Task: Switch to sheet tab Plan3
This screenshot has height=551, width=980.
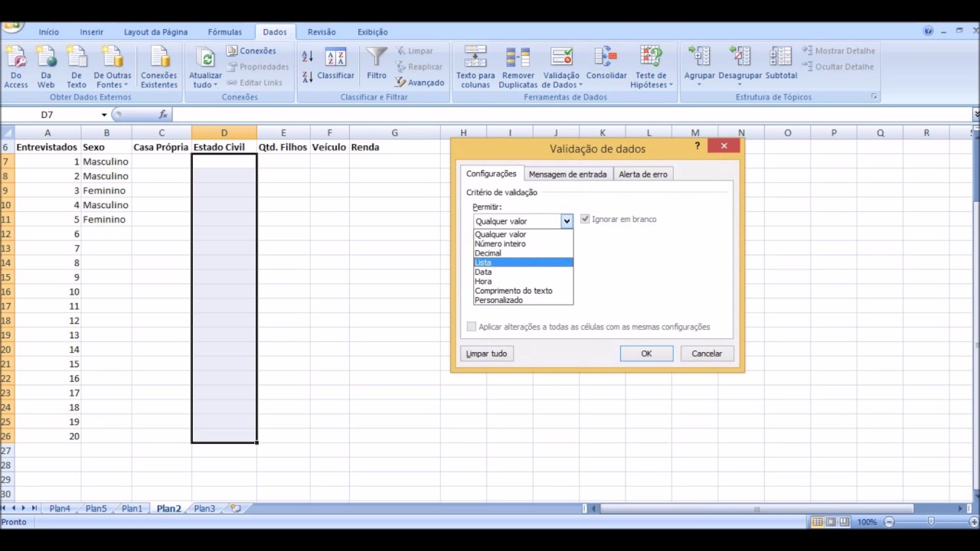Action: (x=204, y=509)
